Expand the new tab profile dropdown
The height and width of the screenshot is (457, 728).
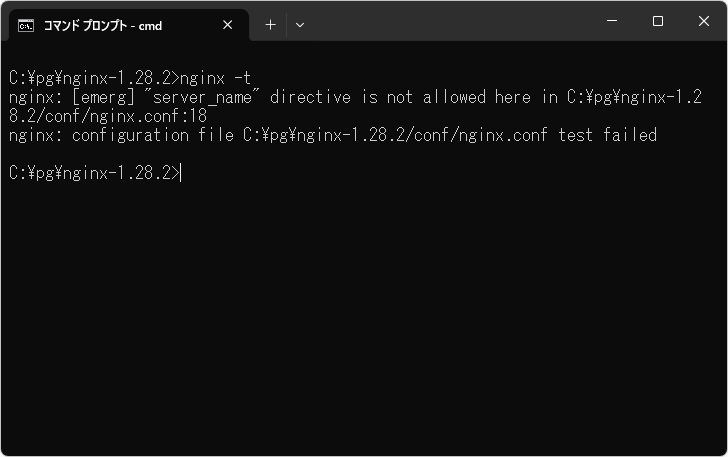(x=300, y=25)
